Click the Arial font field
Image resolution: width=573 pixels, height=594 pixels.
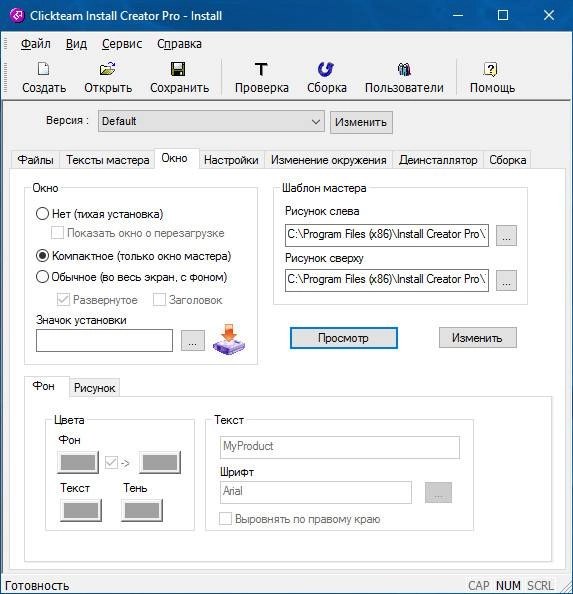tap(315, 492)
